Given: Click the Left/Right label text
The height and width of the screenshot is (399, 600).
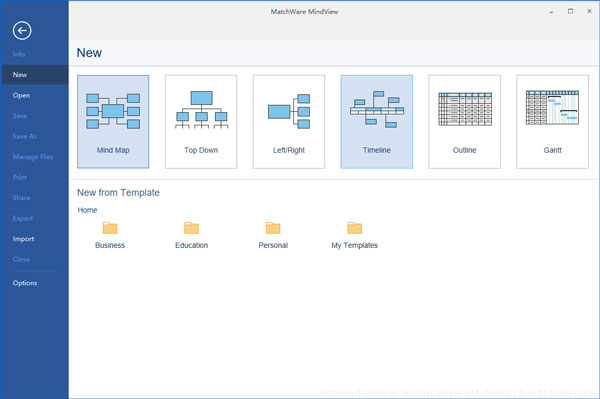Looking at the screenshot, I should [289, 150].
